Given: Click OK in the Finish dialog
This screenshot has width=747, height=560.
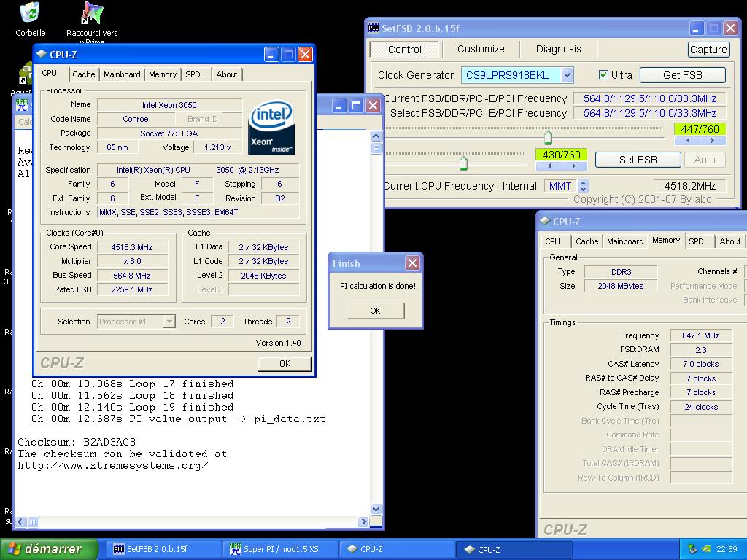Looking at the screenshot, I should pos(376,311).
